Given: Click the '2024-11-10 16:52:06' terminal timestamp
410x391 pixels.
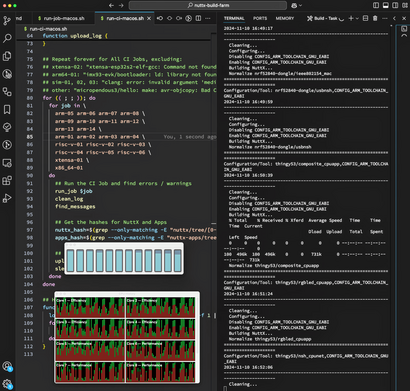Looking at the screenshot, I should coord(248,367).
